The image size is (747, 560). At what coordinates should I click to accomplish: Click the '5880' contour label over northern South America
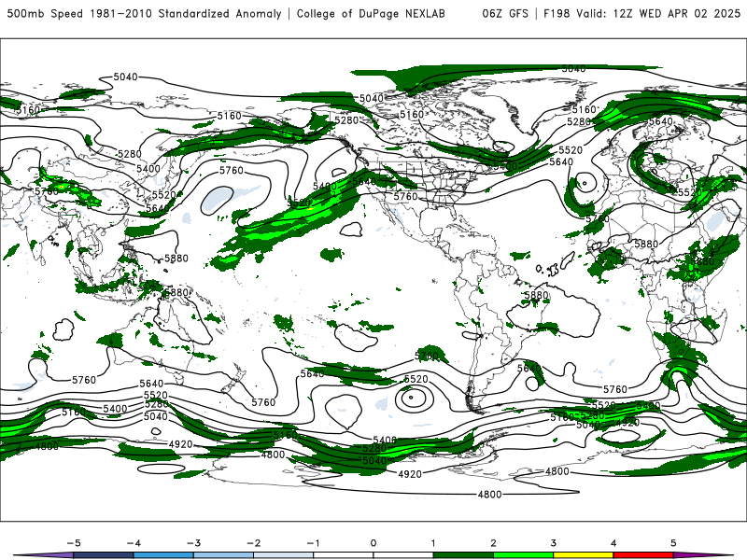coord(536,295)
